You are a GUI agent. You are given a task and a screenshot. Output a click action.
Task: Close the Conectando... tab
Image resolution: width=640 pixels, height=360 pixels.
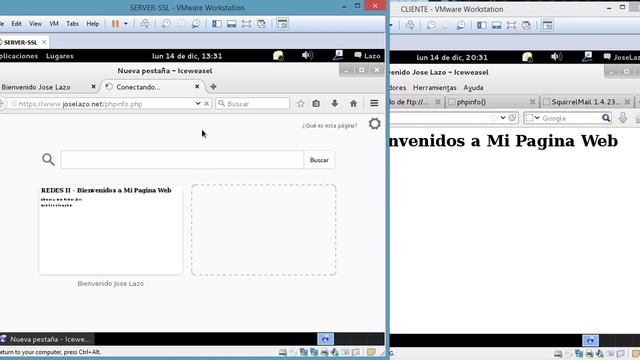tap(197, 87)
